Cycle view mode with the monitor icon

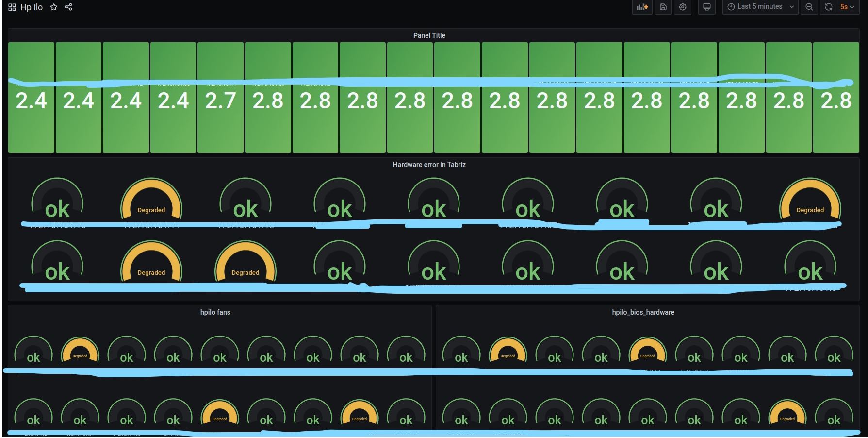tap(707, 7)
